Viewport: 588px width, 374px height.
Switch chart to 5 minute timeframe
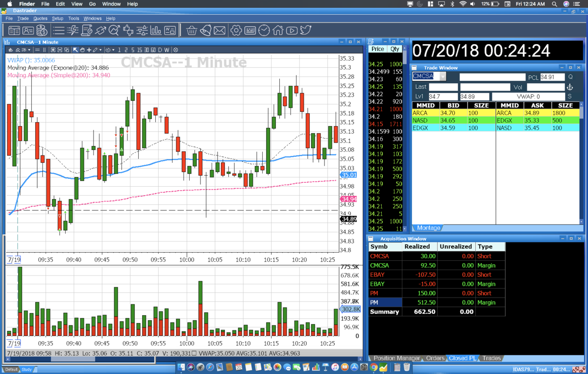133,50
